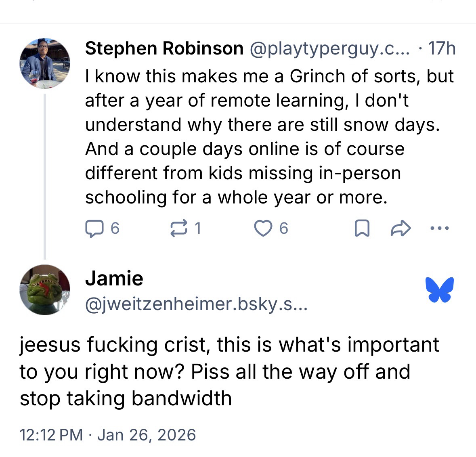Click the repost count number 1
This screenshot has height=457, width=476.
click(197, 229)
